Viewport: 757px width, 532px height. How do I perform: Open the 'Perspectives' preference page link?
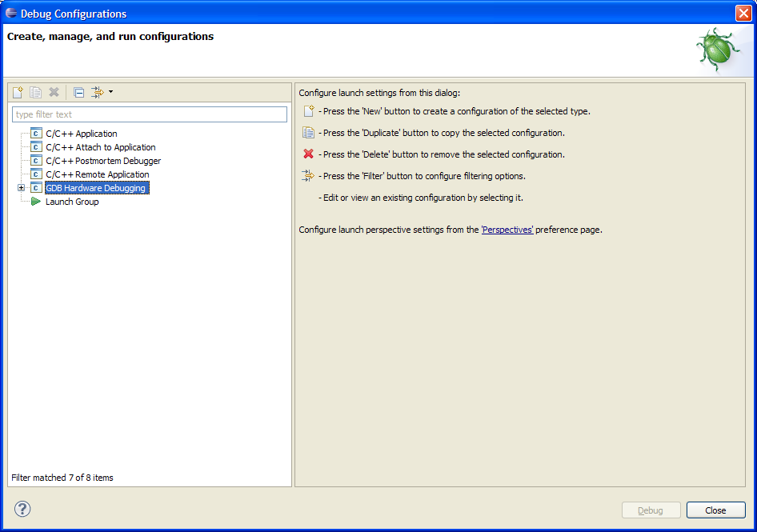tap(507, 230)
